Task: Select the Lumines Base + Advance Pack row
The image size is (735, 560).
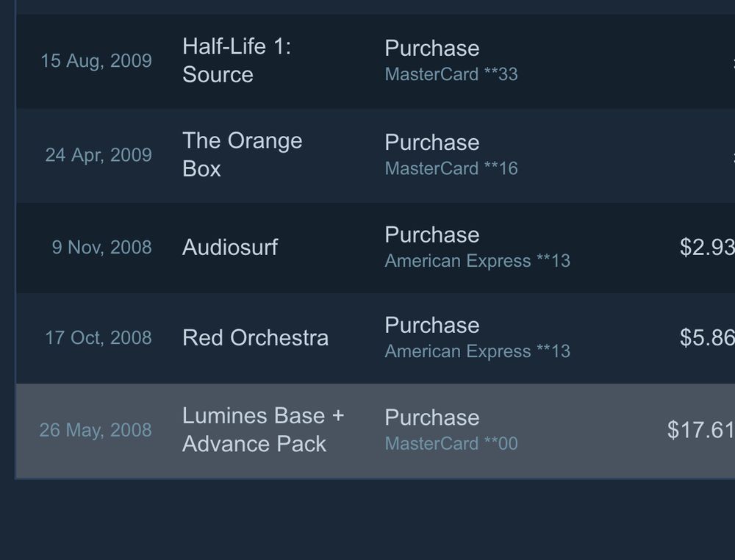Action: click(263, 430)
